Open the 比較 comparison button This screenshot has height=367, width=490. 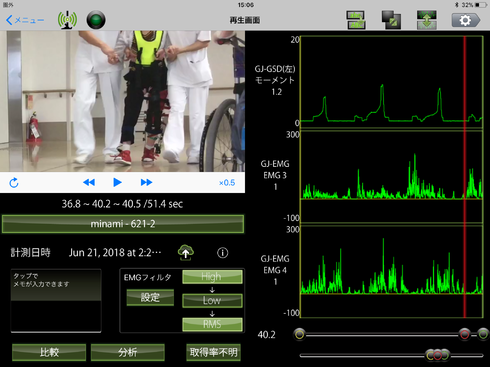click(49, 352)
